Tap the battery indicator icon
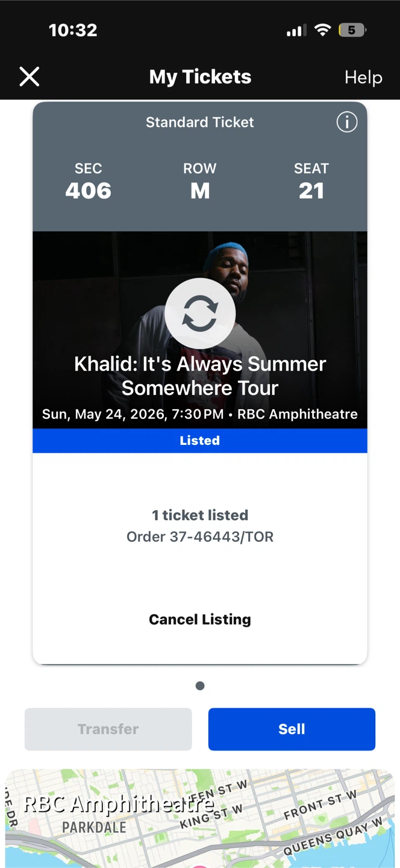The height and width of the screenshot is (868, 400). click(352, 30)
